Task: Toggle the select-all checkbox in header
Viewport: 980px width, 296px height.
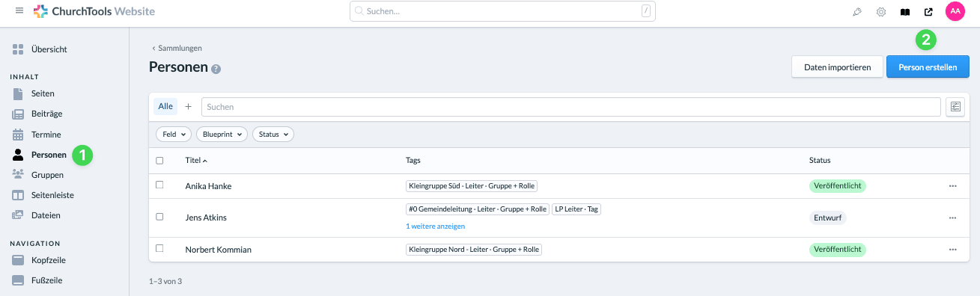Action: point(159,160)
